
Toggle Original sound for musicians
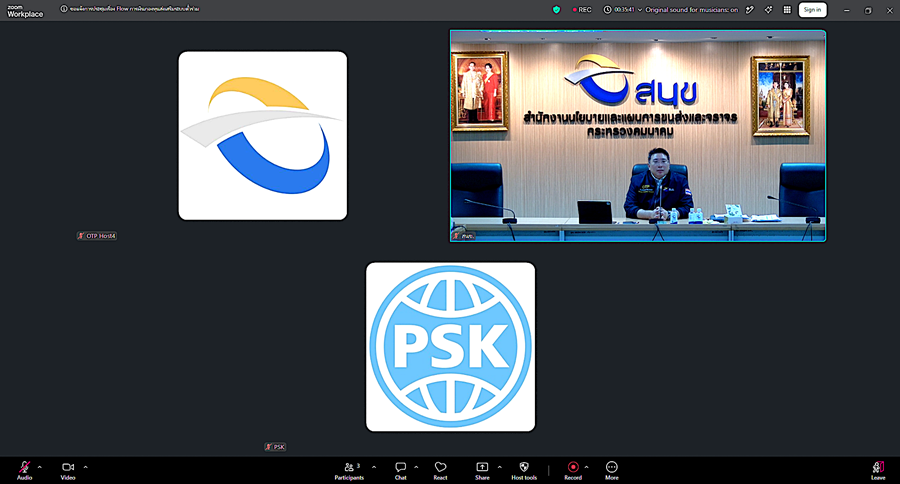pyautogui.click(x=692, y=10)
